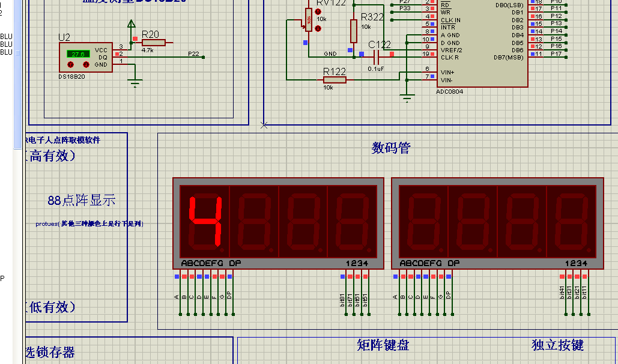Click the VREF/2 pin label
The image size is (618, 364).
[x=451, y=50]
